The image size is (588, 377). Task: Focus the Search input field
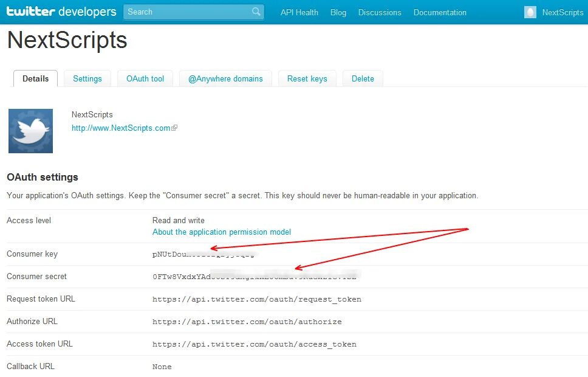point(194,12)
